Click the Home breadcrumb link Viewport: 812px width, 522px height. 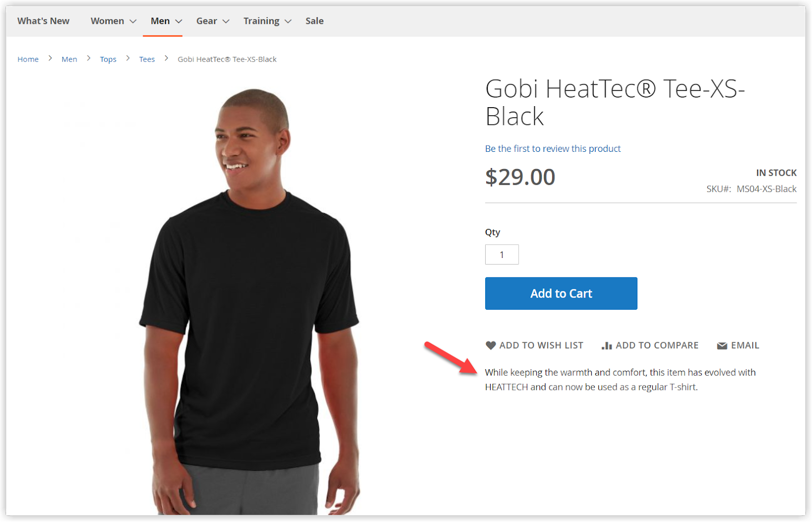[28, 59]
